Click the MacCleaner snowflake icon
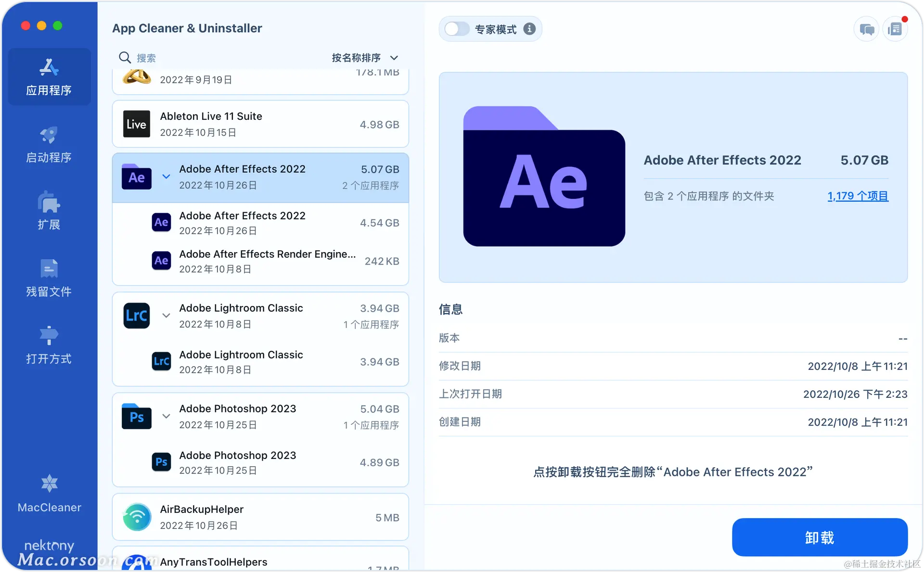Viewport: 924px width, 572px height. pyautogui.click(x=49, y=483)
